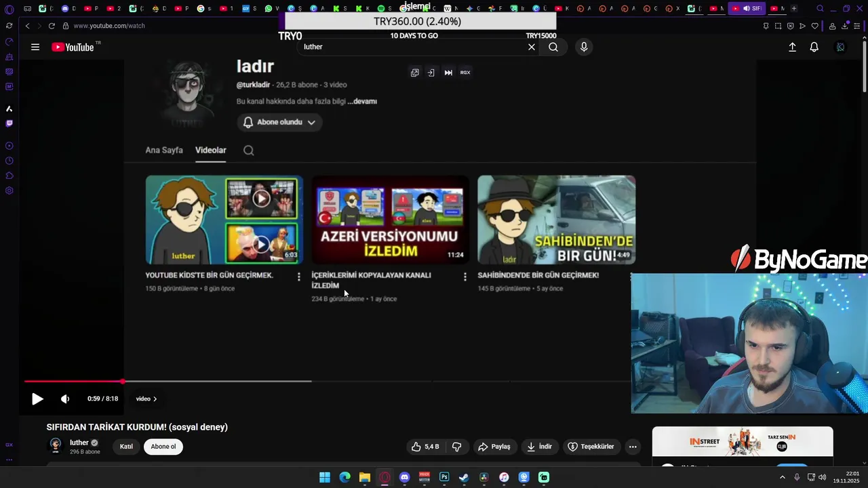Click the address bar URL youtube.com/watch

[109, 26]
